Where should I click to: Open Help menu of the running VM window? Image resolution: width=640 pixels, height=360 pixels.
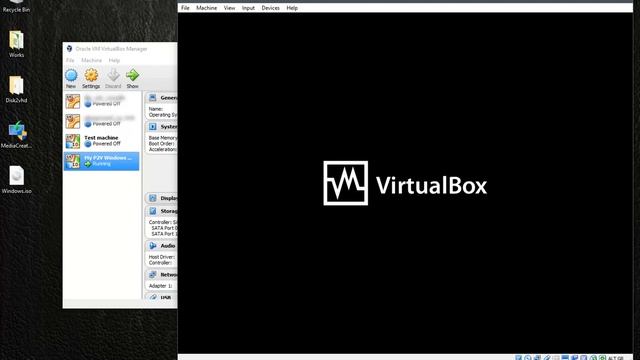tap(292, 8)
